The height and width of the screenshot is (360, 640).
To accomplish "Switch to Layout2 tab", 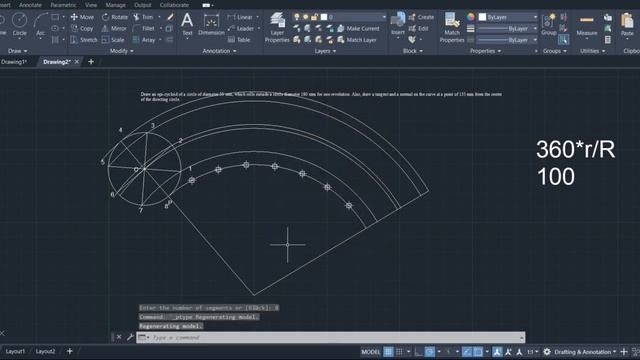I will pyautogui.click(x=45, y=351).
